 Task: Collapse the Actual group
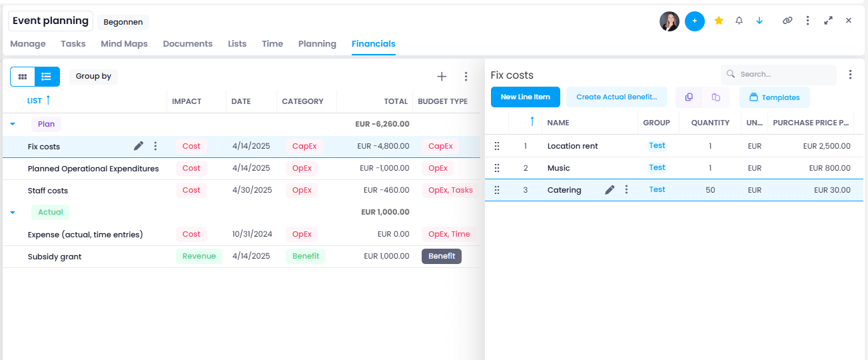13,213
